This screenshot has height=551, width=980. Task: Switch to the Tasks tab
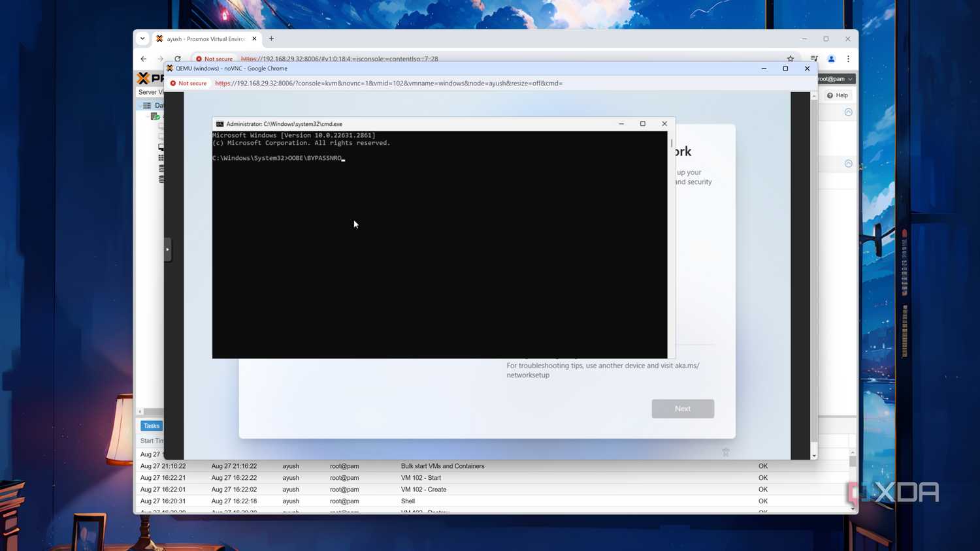point(152,426)
